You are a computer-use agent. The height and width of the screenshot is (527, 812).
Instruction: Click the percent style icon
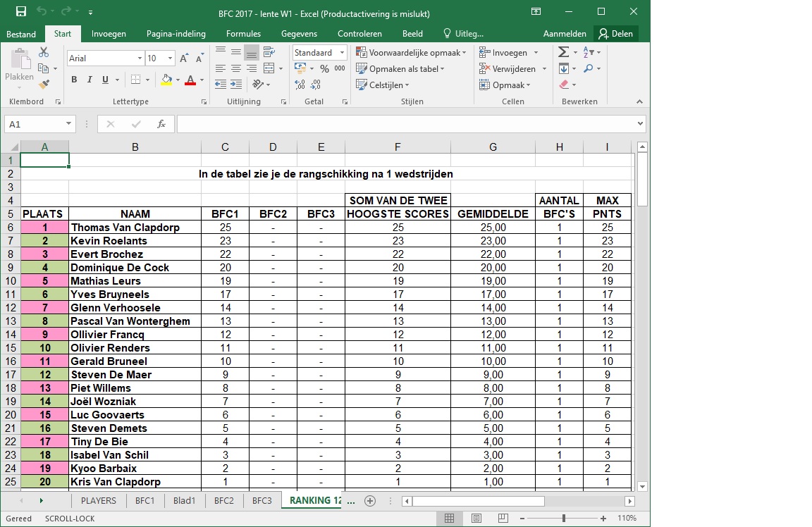pos(324,69)
